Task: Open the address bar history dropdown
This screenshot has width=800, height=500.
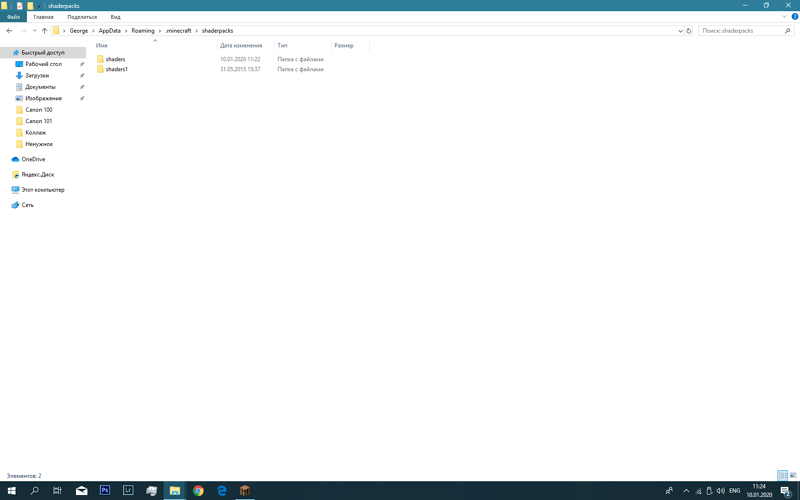Action: click(681, 31)
